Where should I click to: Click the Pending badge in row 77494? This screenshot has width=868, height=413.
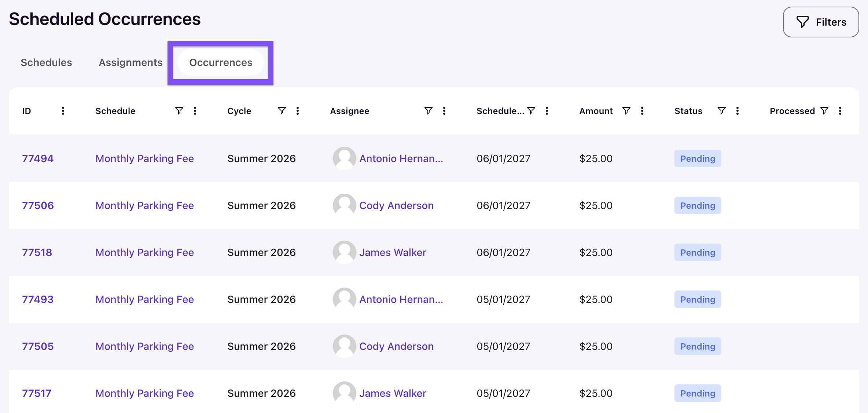point(698,158)
